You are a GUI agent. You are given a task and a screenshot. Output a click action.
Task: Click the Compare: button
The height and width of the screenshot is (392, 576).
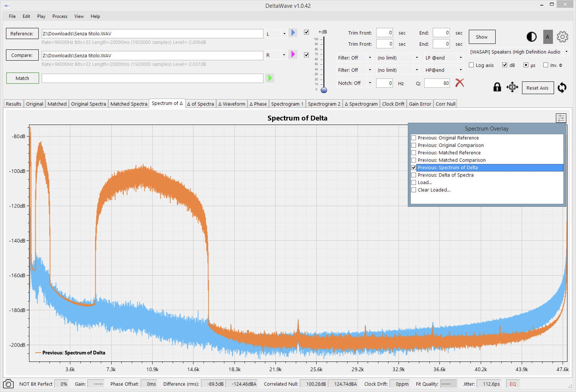(x=22, y=55)
